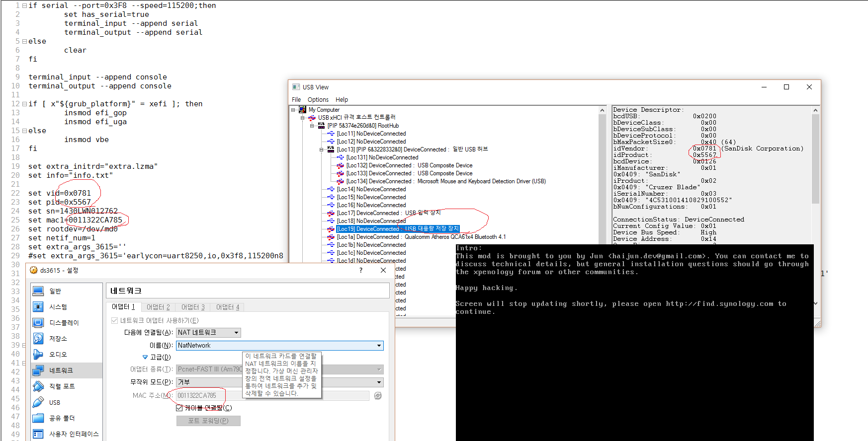Open Help menu in USB View

click(x=342, y=100)
